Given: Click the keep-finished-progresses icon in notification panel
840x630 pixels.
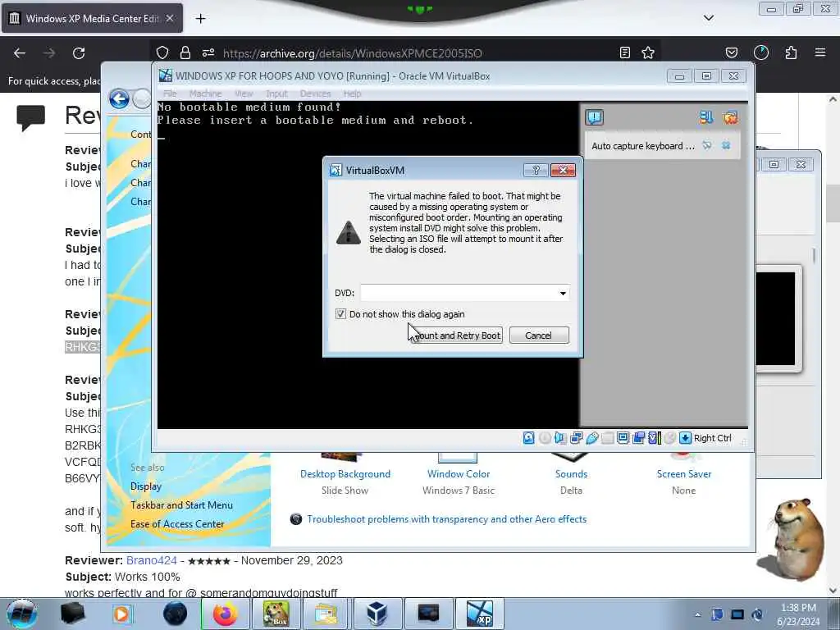Looking at the screenshot, I should tap(706, 117).
